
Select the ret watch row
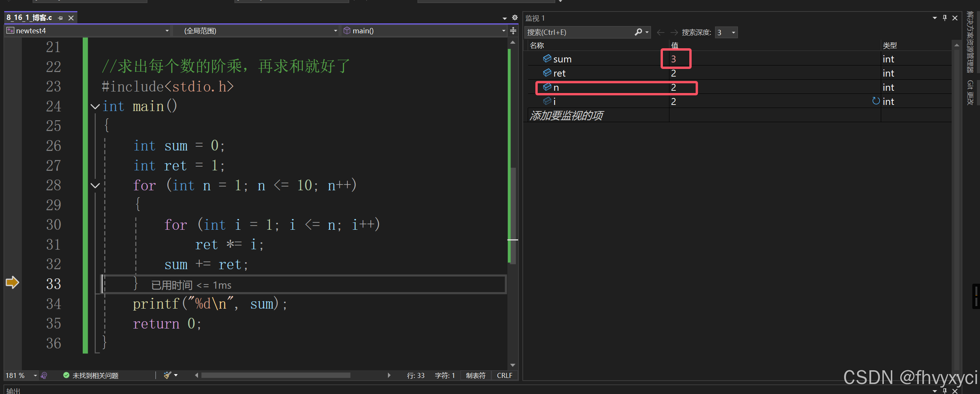pos(739,73)
